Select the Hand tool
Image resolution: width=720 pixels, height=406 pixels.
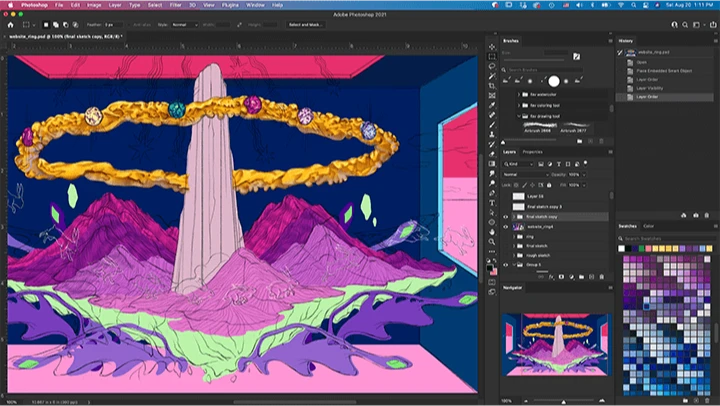click(492, 231)
